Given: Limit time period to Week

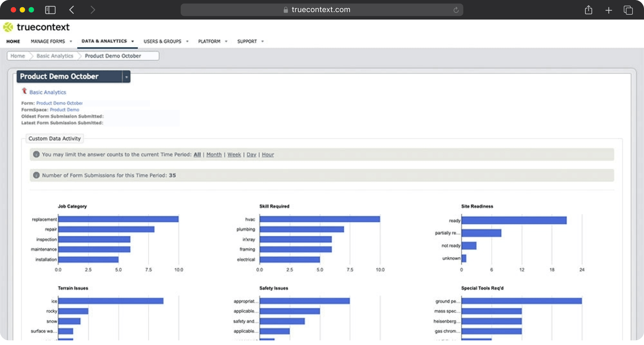Looking at the screenshot, I should click(x=234, y=154).
